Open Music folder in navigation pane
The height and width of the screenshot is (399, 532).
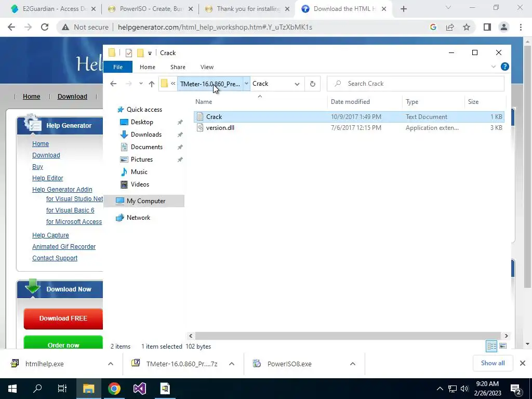tap(139, 172)
